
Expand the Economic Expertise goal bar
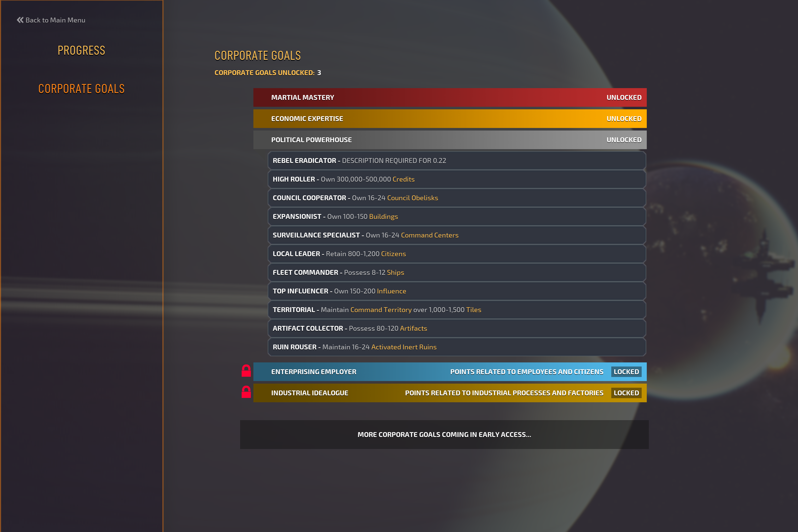pyautogui.click(x=450, y=119)
